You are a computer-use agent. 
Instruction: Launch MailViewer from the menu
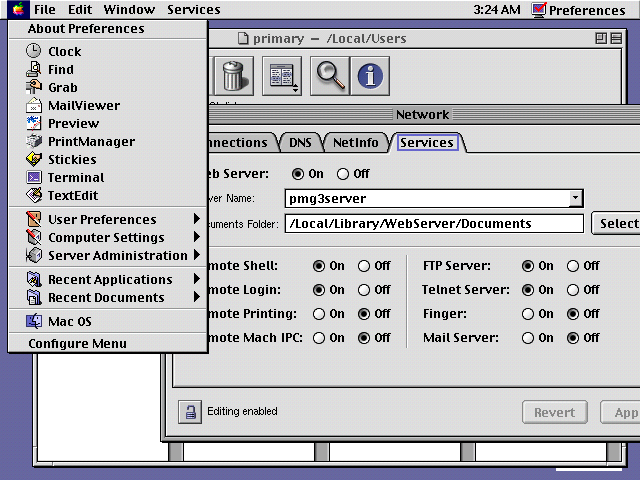point(83,105)
